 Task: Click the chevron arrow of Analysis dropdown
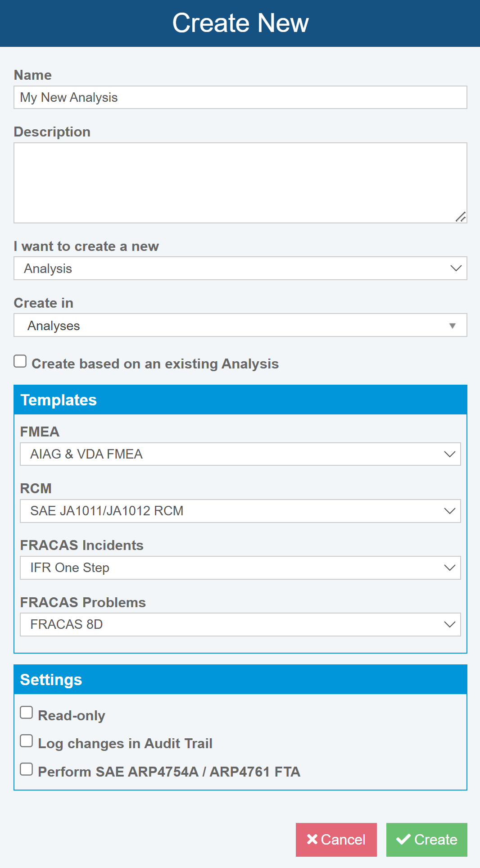456,268
